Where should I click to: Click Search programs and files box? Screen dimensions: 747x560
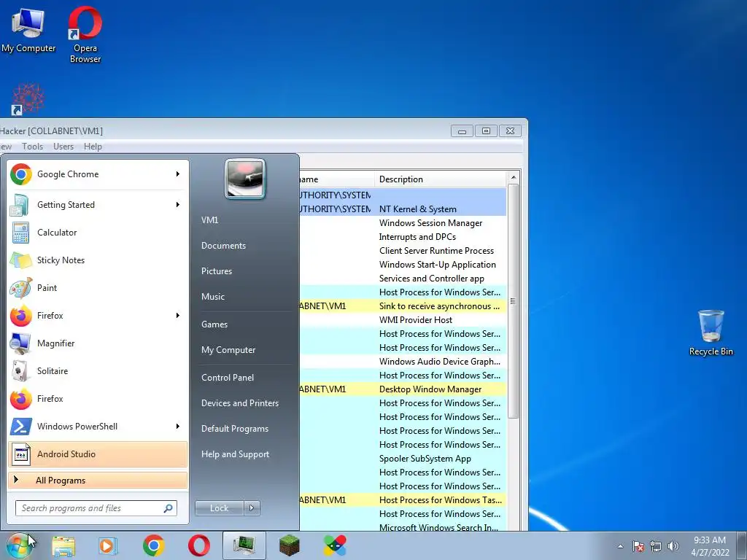click(x=96, y=508)
